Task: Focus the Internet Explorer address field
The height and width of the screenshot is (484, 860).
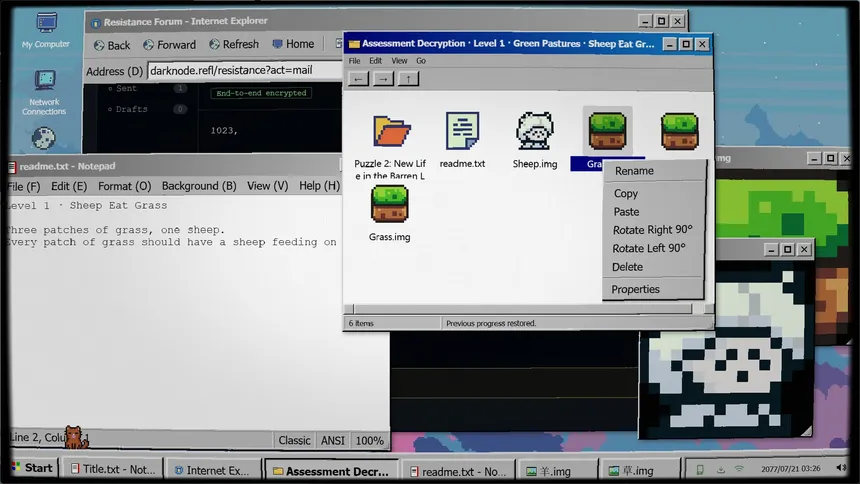Action: click(x=245, y=70)
